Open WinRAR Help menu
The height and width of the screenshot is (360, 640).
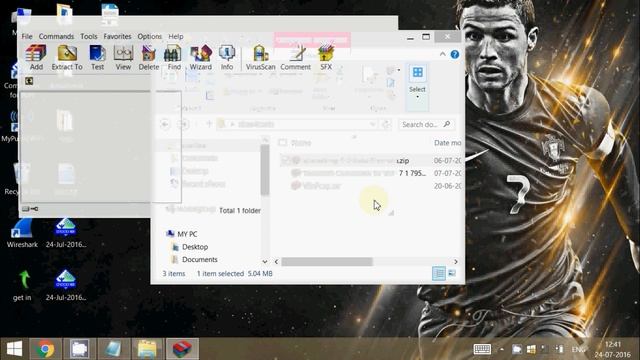click(176, 36)
